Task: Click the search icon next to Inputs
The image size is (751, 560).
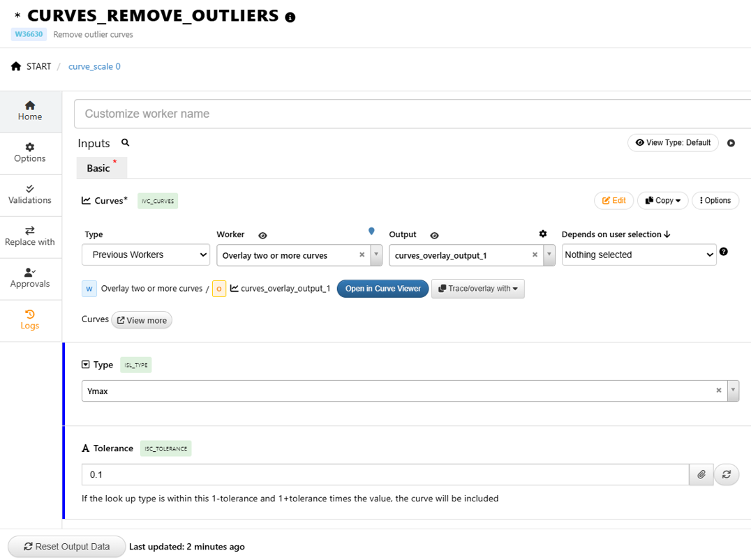Action: coord(126,142)
